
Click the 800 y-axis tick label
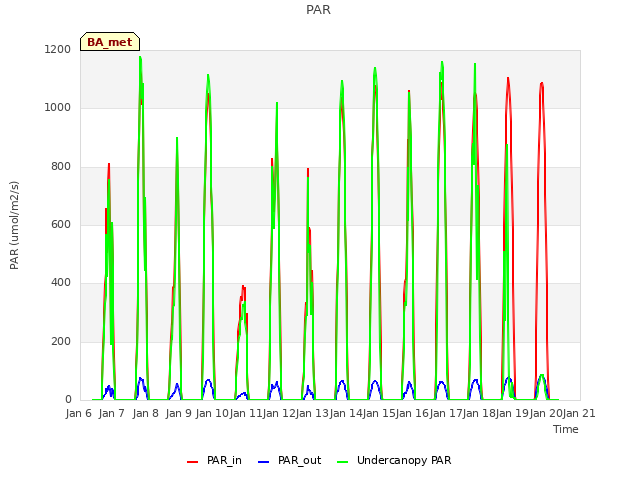click(x=61, y=166)
